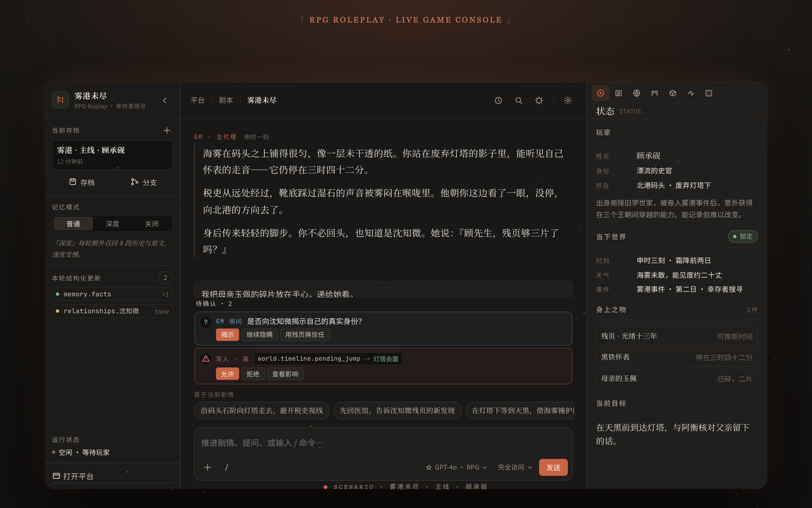Choose 揭示 to reveal true identity
This screenshot has height=508, width=812.
point(228,335)
